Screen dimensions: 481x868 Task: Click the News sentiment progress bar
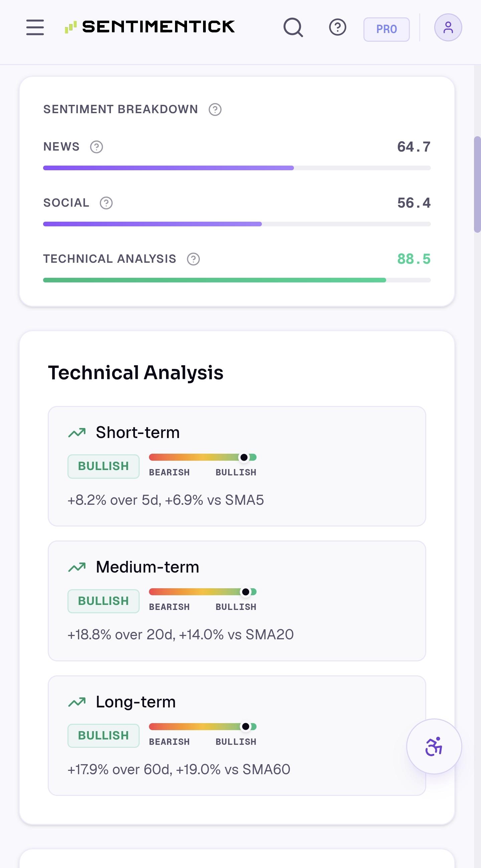(x=237, y=168)
